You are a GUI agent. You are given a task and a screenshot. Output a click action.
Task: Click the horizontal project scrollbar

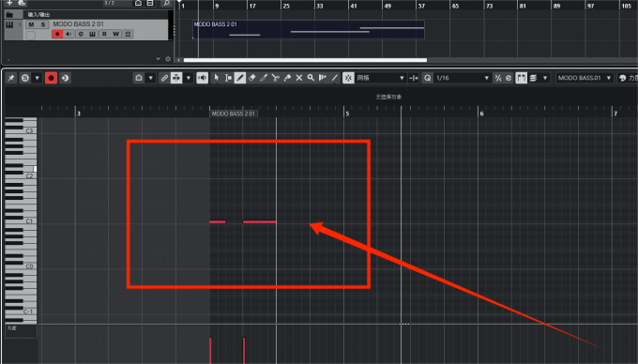click(x=305, y=60)
